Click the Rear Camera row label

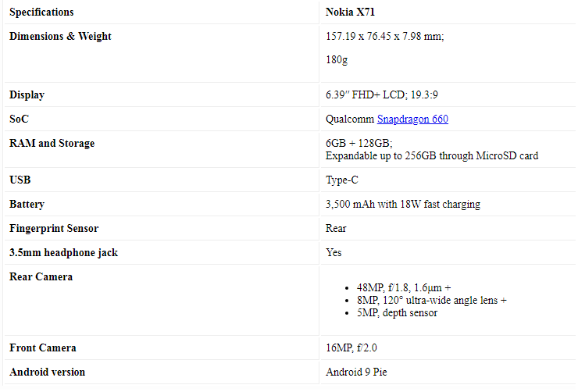tap(41, 277)
